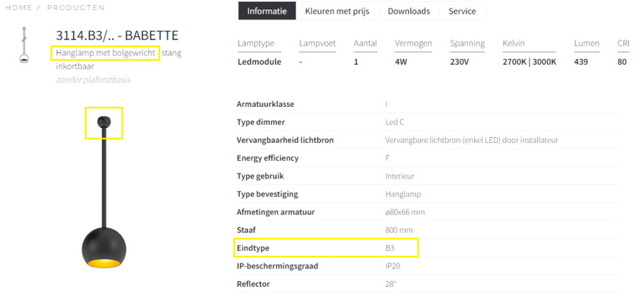644x303 pixels.
Task: Click the Hanglamp met bolgewricht description text
Action: (106, 53)
